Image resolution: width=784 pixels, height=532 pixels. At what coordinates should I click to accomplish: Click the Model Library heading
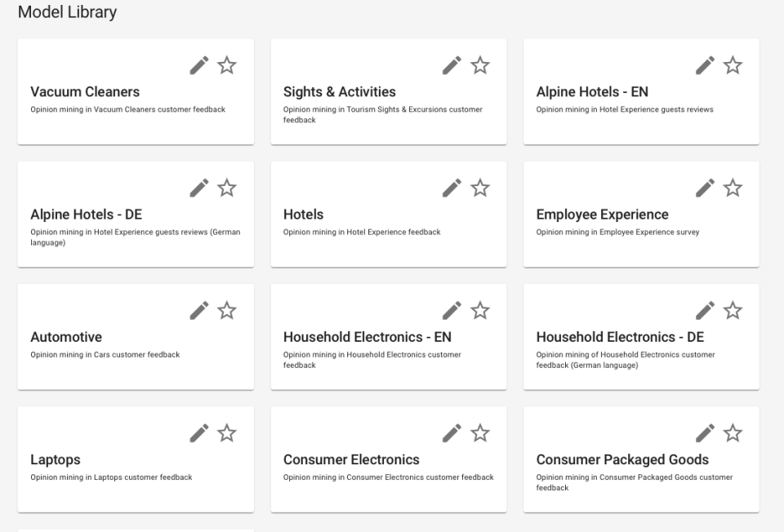click(x=68, y=12)
